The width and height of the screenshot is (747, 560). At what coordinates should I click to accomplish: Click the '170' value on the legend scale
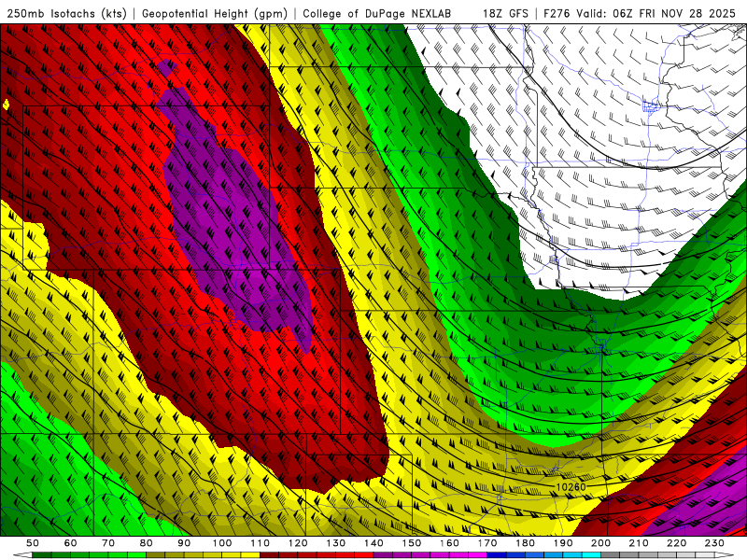click(487, 543)
